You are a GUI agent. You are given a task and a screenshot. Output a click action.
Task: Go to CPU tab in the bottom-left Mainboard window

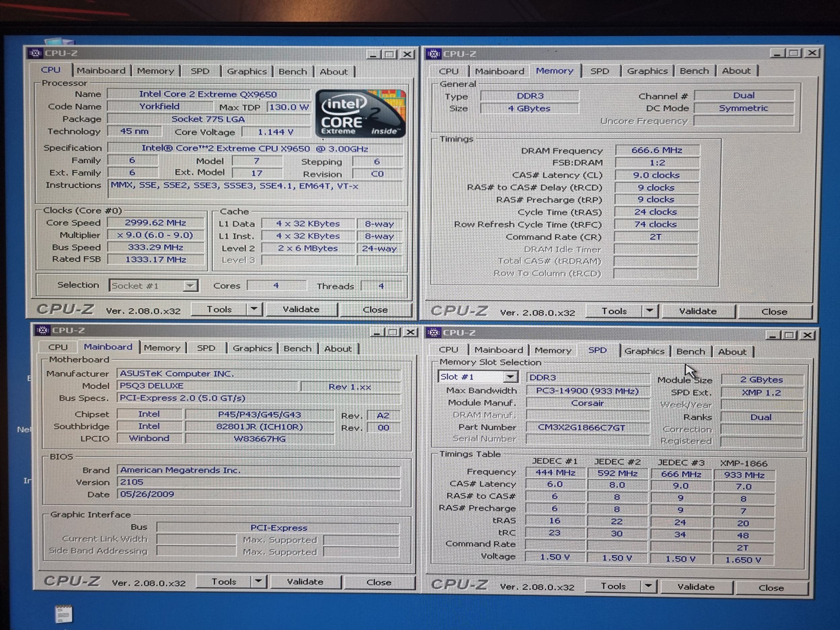tap(58, 347)
